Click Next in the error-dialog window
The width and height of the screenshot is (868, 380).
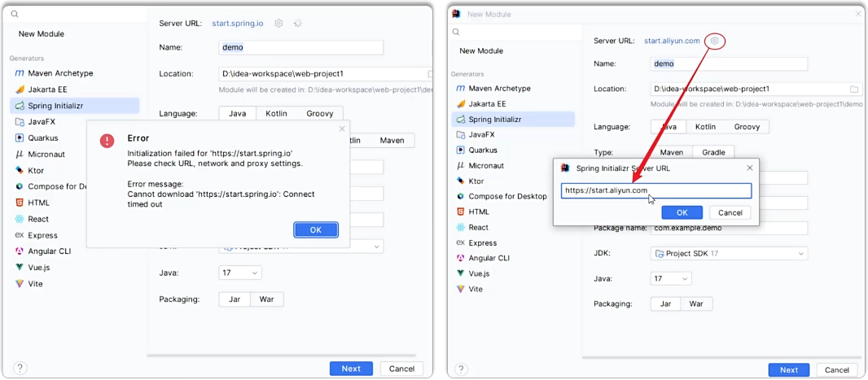click(x=351, y=369)
